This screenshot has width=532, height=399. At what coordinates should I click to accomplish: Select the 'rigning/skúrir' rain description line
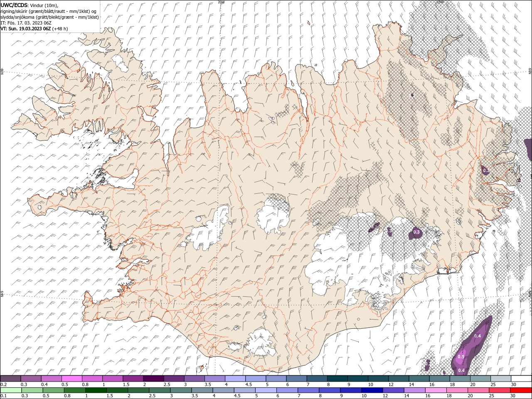coord(49,11)
